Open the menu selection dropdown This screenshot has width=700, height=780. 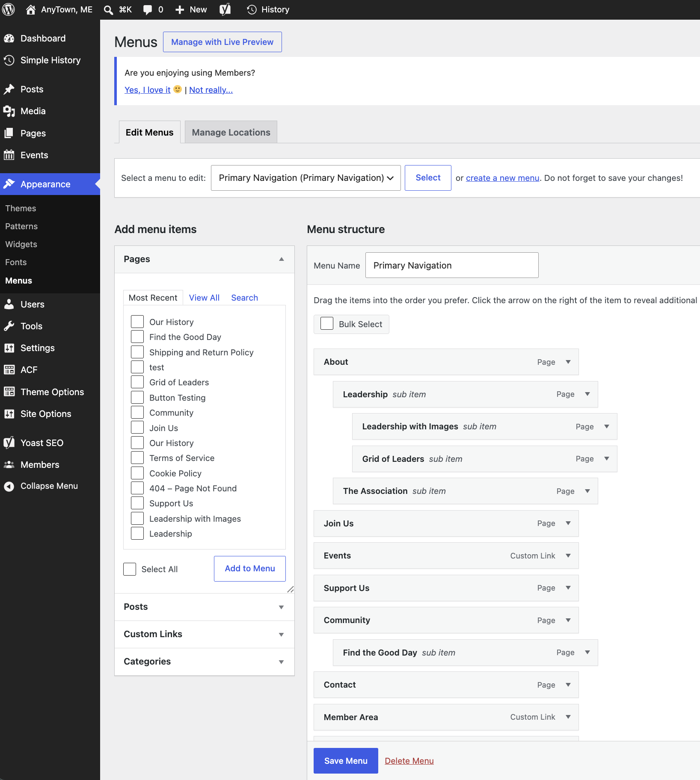pyautogui.click(x=306, y=178)
